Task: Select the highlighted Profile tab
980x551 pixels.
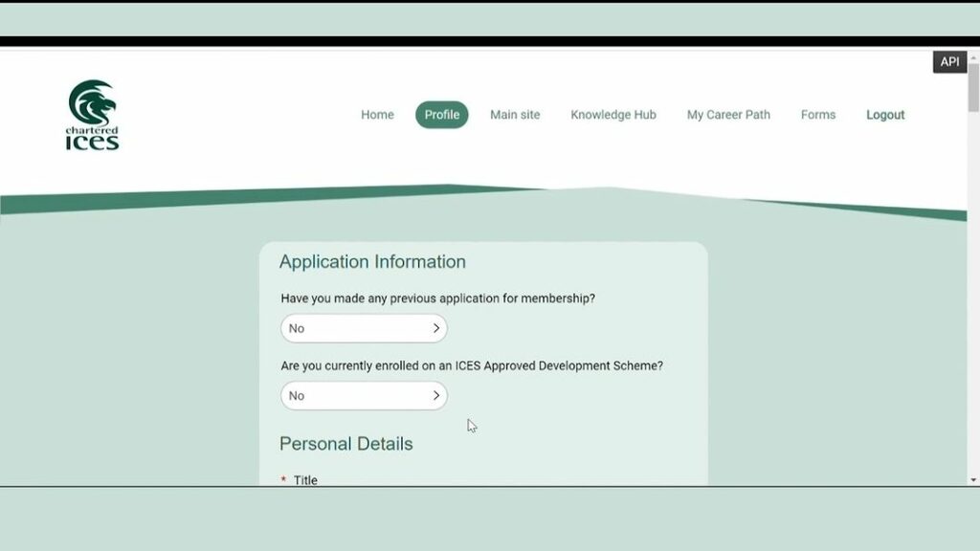Action: pos(441,115)
